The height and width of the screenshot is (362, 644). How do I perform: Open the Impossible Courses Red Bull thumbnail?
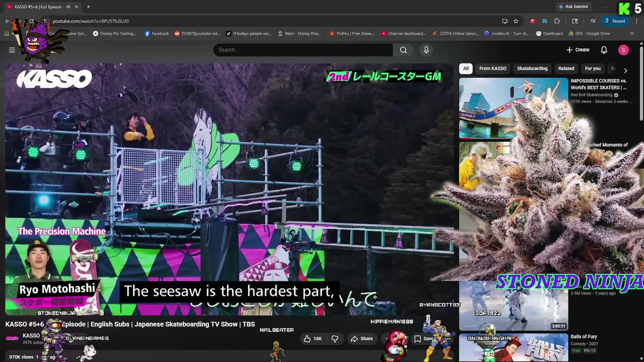pyautogui.click(x=513, y=108)
